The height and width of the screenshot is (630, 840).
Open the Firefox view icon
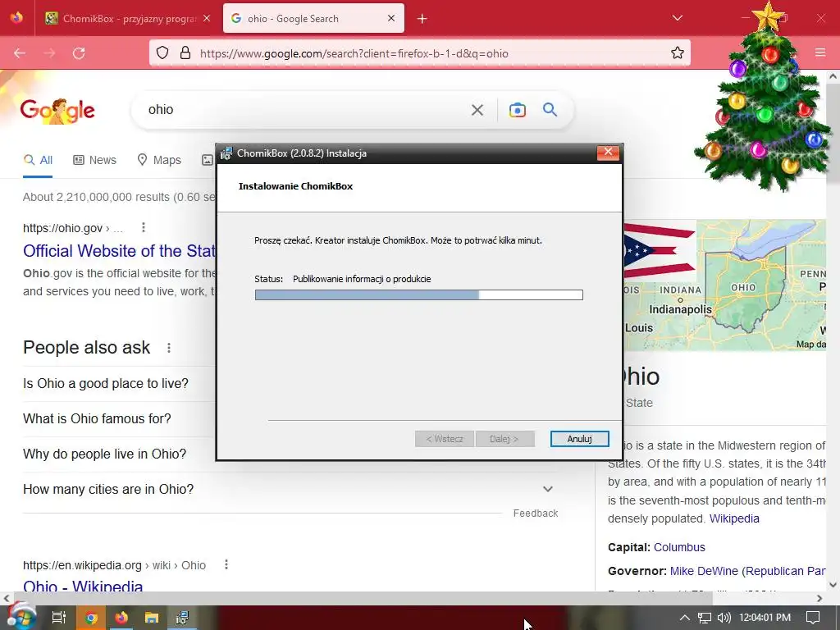pyautogui.click(x=16, y=18)
